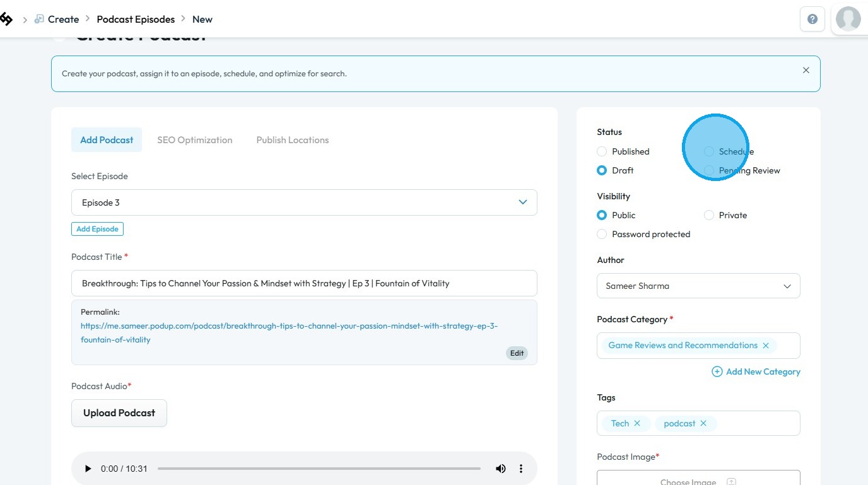This screenshot has width=868, height=485.
Task: Mute the audio player volume
Action: point(500,469)
